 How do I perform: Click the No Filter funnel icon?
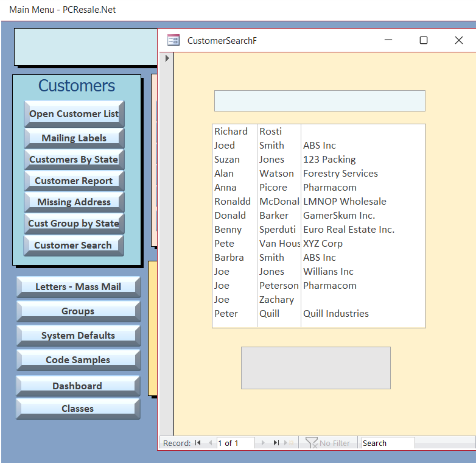point(312,443)
